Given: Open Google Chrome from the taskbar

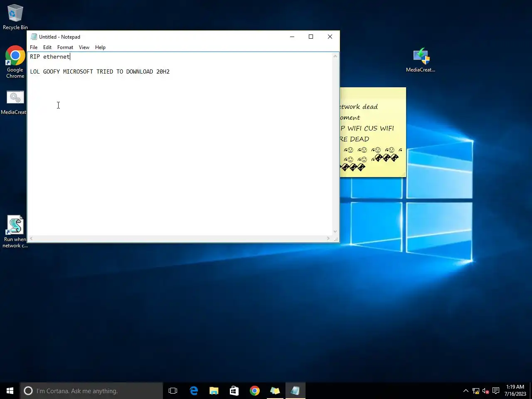Looking at the screenshot, I should tap(255, 391).
